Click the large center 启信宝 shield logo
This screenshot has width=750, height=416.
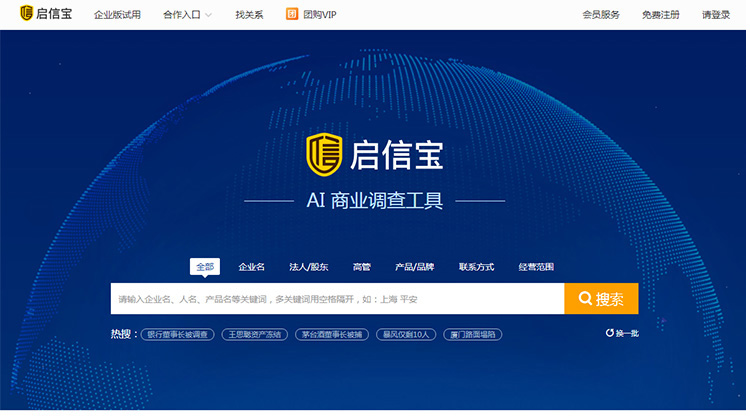click(325, 154)
